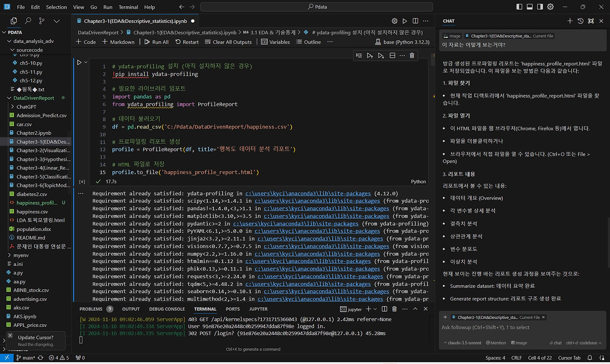Toggle the primary side bar layout
The image size is (610, 364).
coord(519,7)
